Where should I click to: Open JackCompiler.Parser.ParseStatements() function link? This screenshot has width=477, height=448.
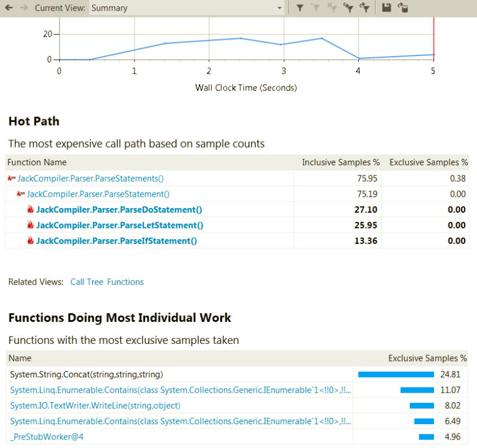tap(90, 179)
